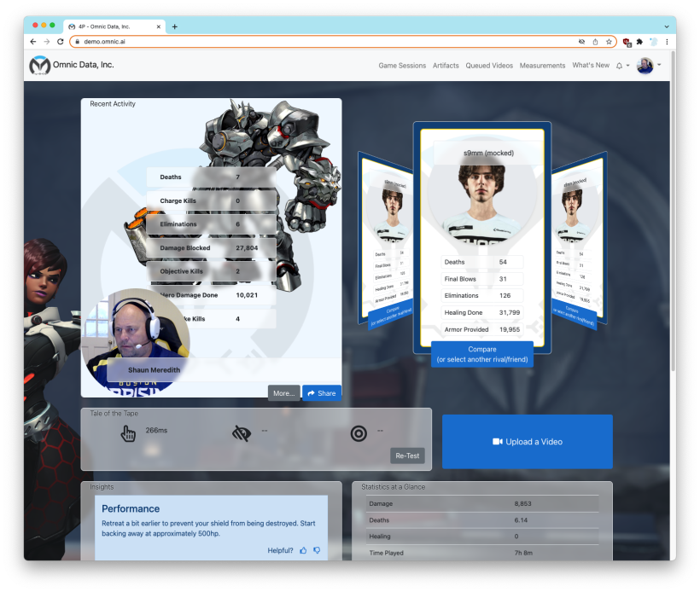Viewport: 700px width, 592px height.
Task: Click the 266ms reaction time value
Action: click(x=156, y=431)
